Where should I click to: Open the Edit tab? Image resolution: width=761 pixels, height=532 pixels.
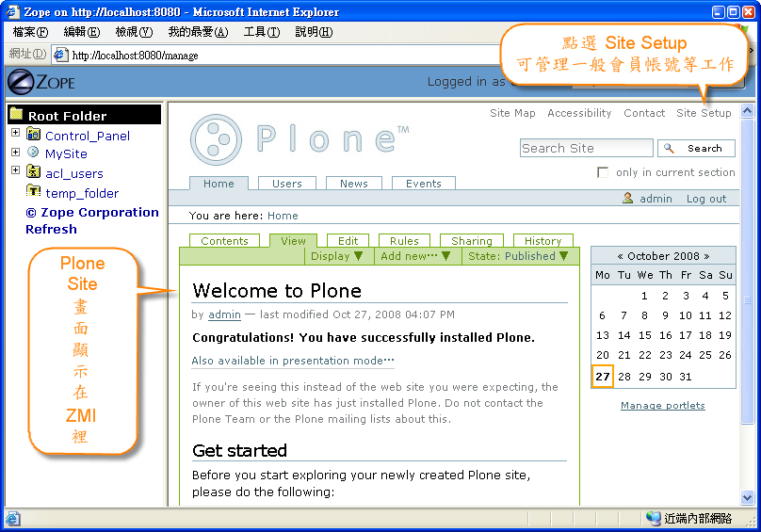(x=348, y=241)
